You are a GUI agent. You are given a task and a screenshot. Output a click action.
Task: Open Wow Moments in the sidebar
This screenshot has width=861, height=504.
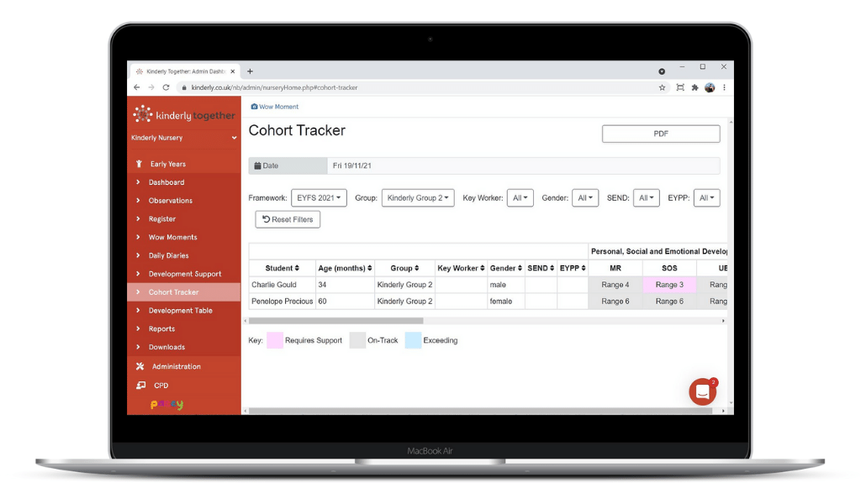click(x=184, y=238)
